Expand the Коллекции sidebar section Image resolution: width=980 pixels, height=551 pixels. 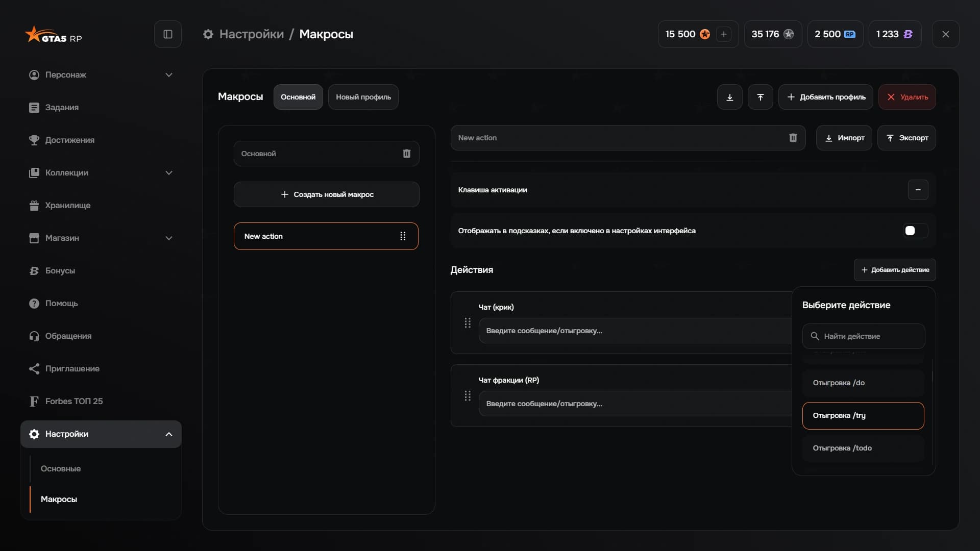coord(169,173)
